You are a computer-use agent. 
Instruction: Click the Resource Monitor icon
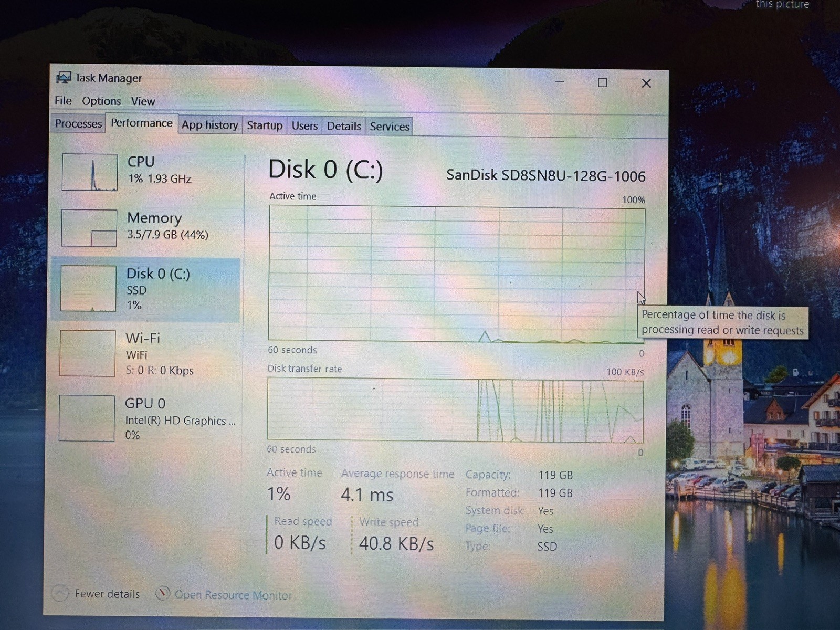coord(163,594)
